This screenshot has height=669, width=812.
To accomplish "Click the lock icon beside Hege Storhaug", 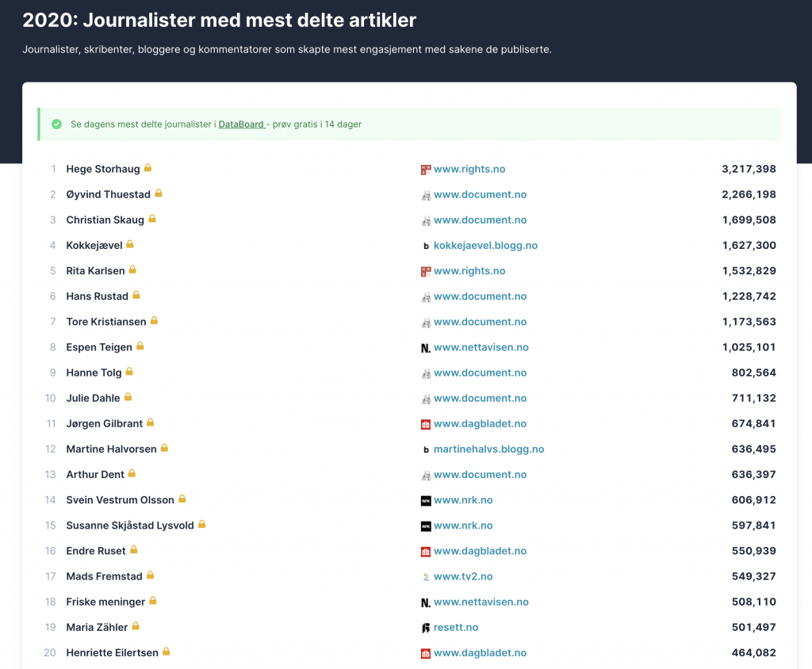I will tap(147, 168).
